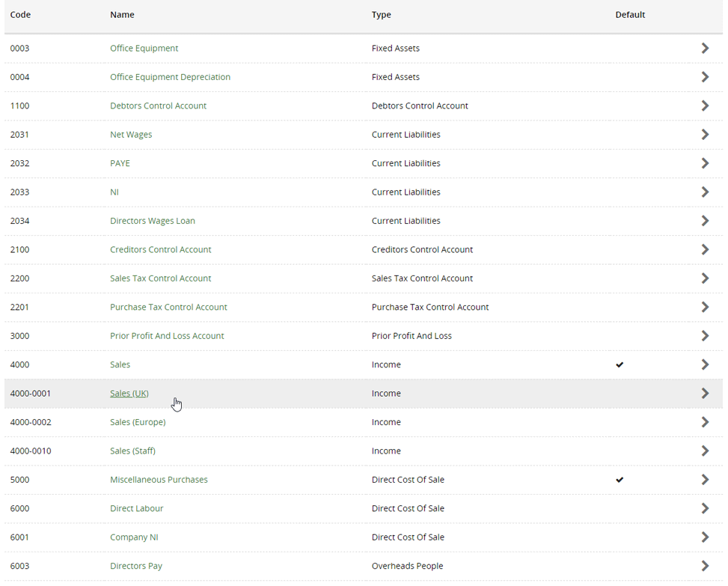Expand the 4000-0001 Sales (UK) row chevron
728x586 pixels.
click(x=705, y=394)
